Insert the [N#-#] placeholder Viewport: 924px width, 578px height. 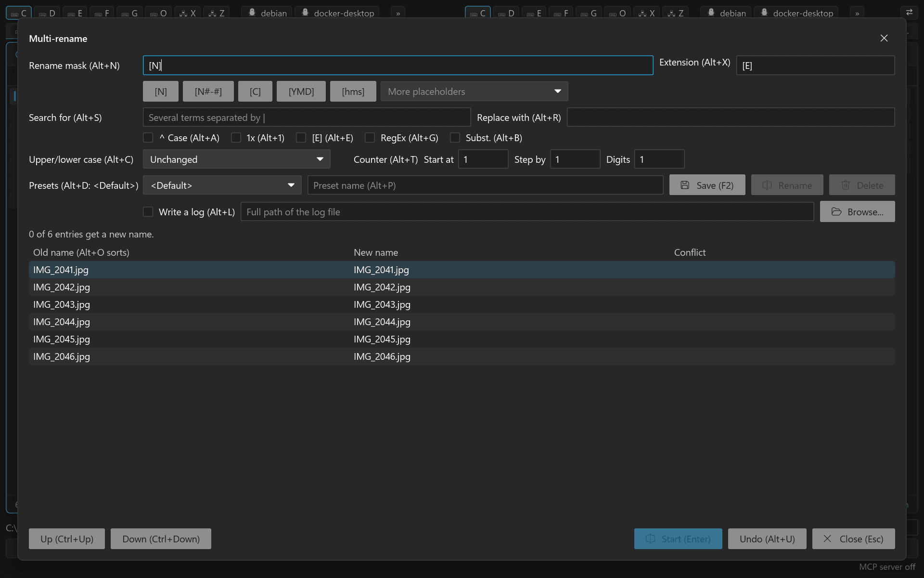208,92
